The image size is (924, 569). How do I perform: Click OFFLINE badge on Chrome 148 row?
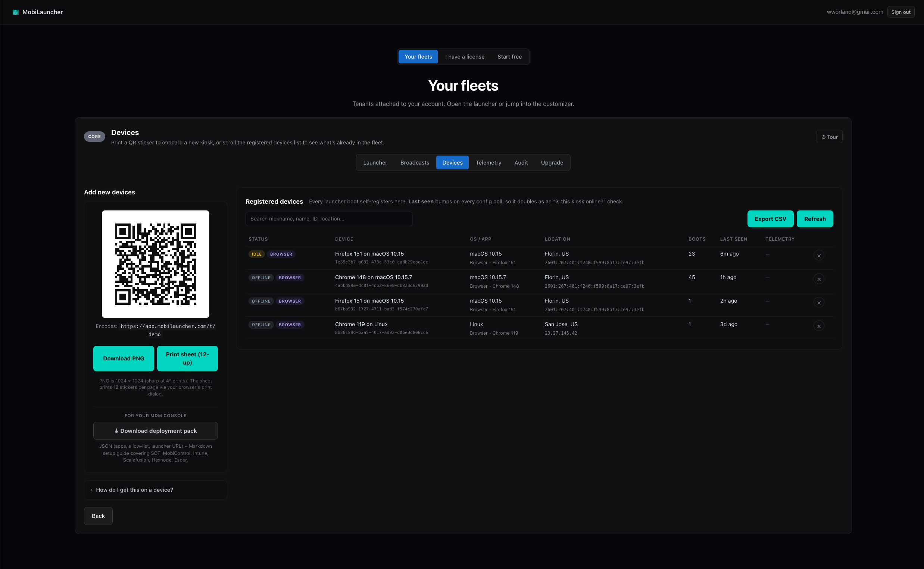point(261,278)
